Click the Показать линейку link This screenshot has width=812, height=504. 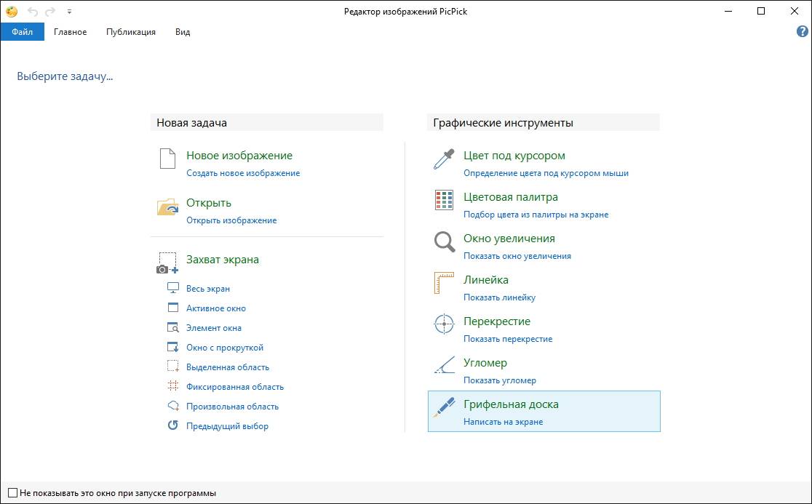coord(500,297)
